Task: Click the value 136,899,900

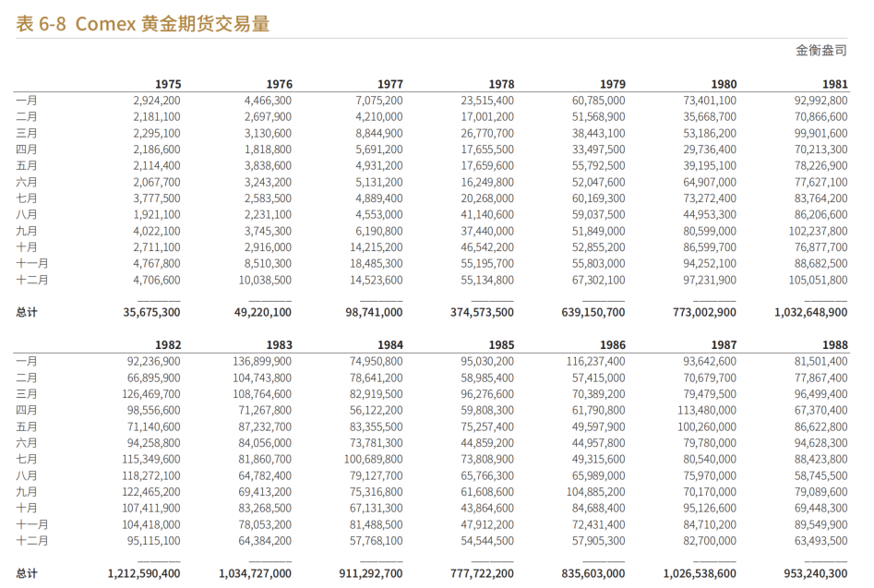Action: [262, 361]
